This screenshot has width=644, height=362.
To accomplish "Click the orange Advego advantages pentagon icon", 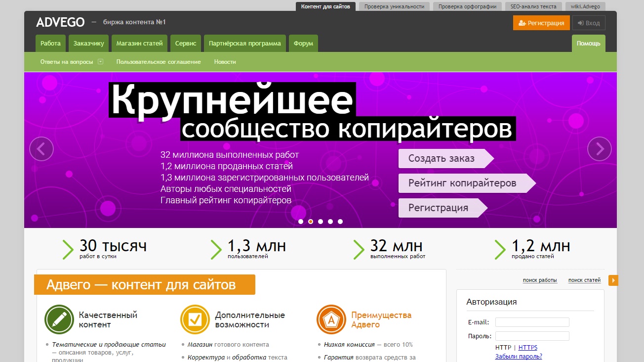I will tap(331, 319).
